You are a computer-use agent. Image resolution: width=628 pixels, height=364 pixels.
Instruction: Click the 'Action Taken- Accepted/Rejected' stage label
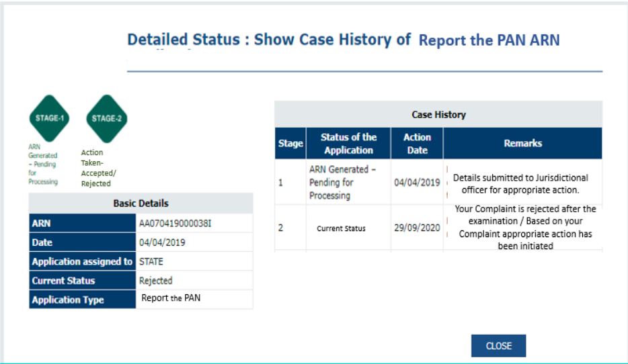point(97,168)
